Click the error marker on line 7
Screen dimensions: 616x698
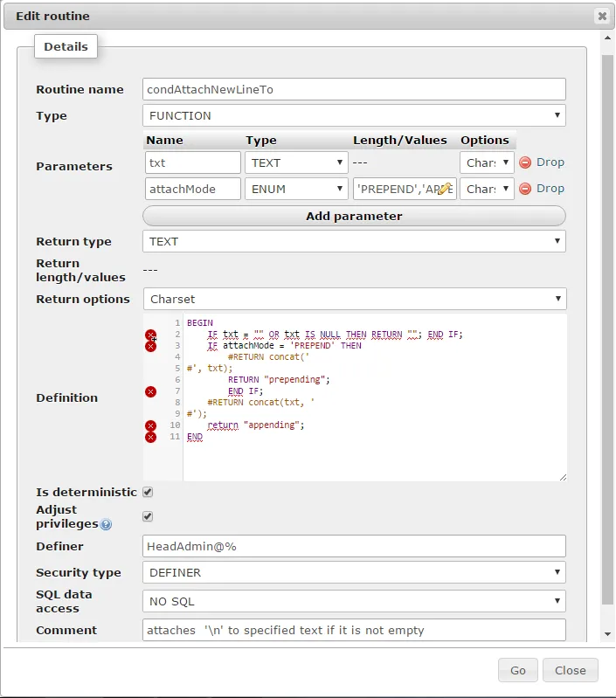pyautogui.click(x=150, y=391)
